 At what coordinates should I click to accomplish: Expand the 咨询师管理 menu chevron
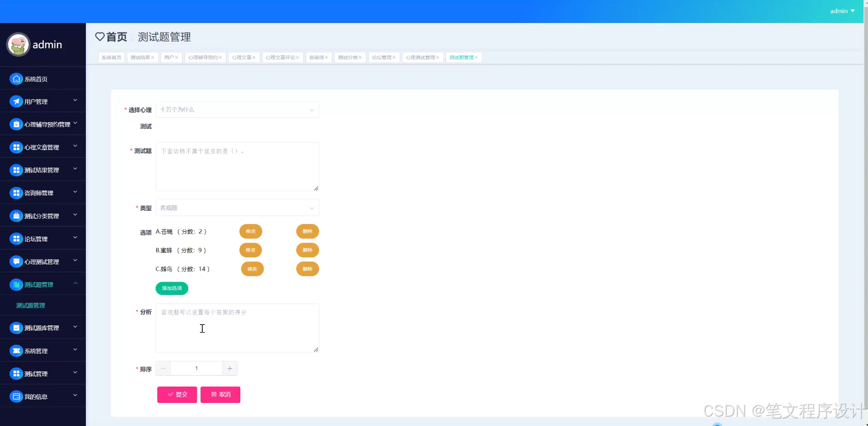[x=75, y=192]
